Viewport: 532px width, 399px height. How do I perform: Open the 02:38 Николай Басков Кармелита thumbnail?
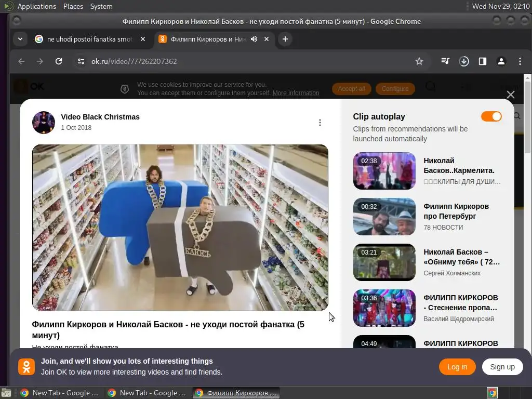(x=384, y=170)
